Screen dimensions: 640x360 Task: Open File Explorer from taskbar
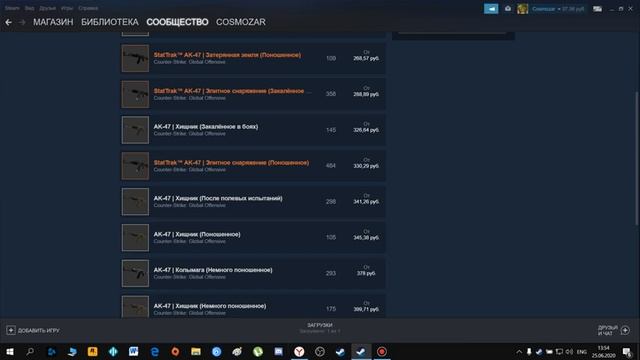pos(196,351)
